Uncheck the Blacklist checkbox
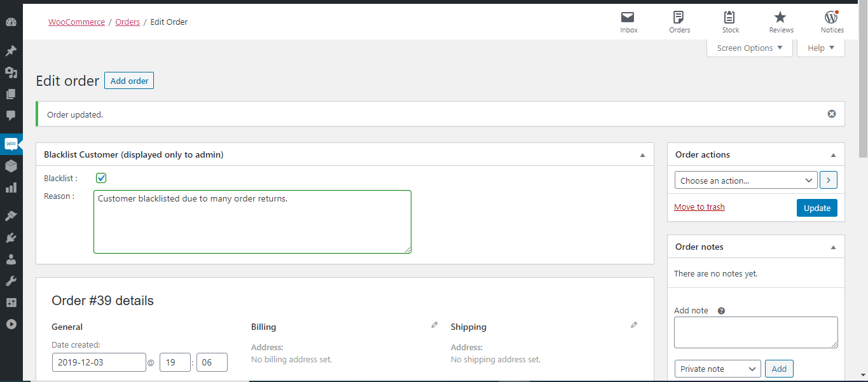 click(101, 178)
